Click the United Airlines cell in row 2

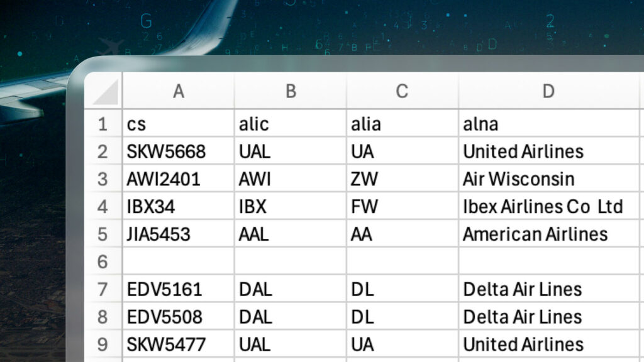tap(548, 151)
